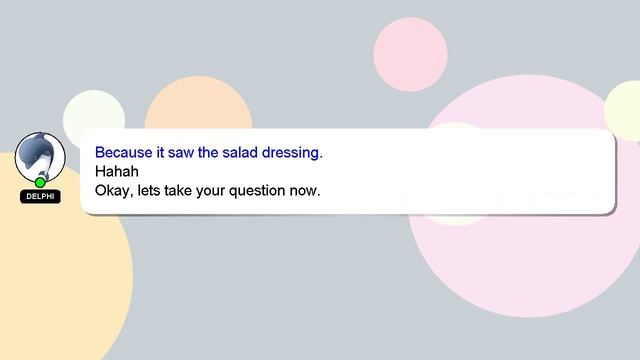Click the small pink circle at top
The height and width of the screenshot is (360, 640).
(410, 54)
